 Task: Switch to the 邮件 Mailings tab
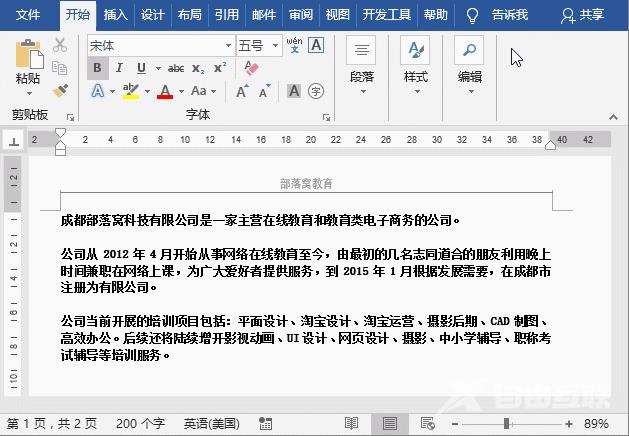coord(264,15)
